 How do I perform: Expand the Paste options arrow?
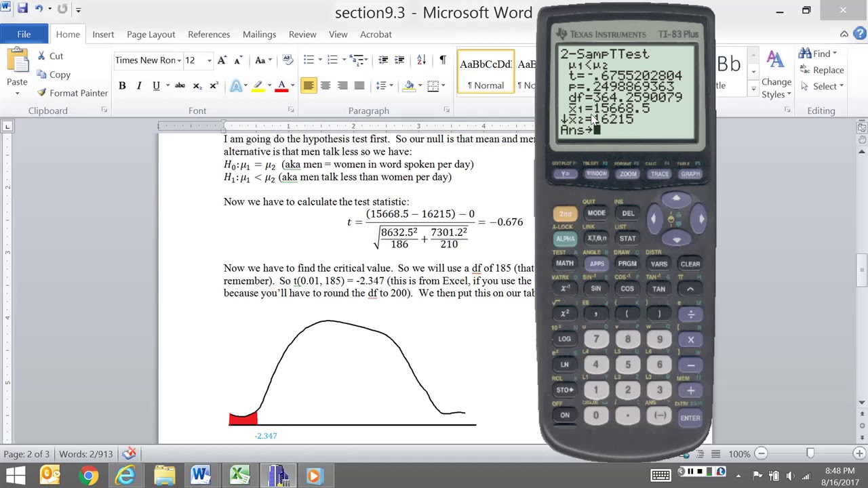tap(17, 94)
